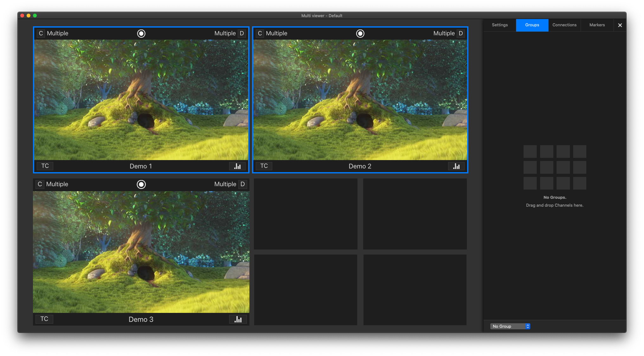Screen dimensions: 644x356
Task: Switch to the Markers tab
Action: click(597, 25)
